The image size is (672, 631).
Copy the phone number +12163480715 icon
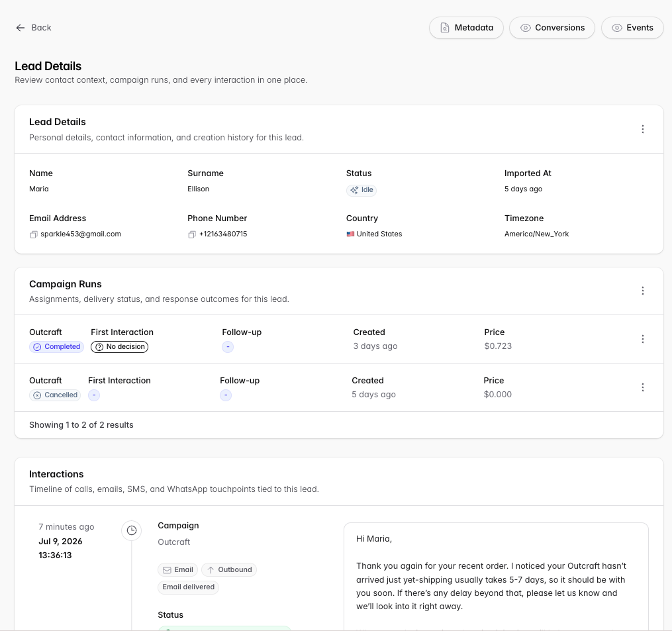click(192, 234)
